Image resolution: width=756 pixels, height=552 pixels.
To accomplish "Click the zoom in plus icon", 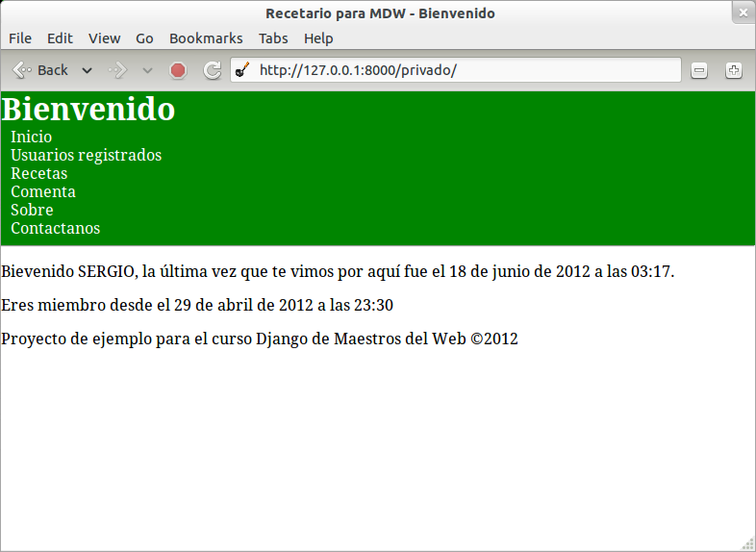I will [x=734, y=70].
